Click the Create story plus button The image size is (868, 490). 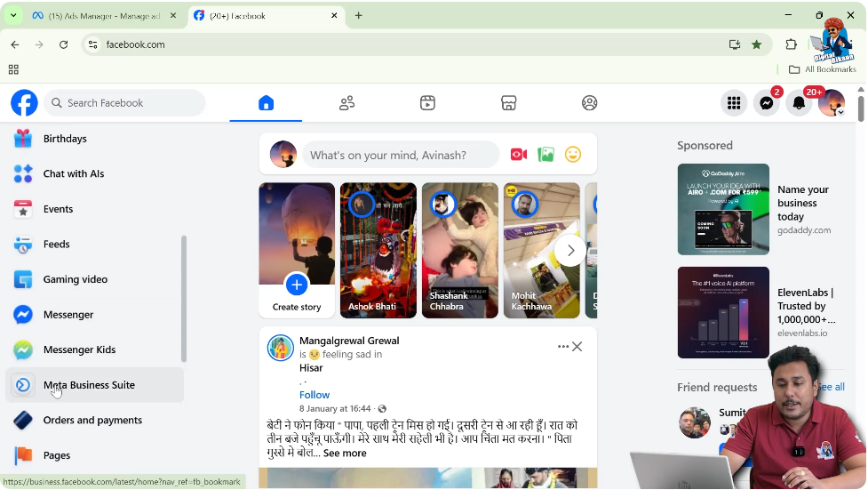point(297,285)
